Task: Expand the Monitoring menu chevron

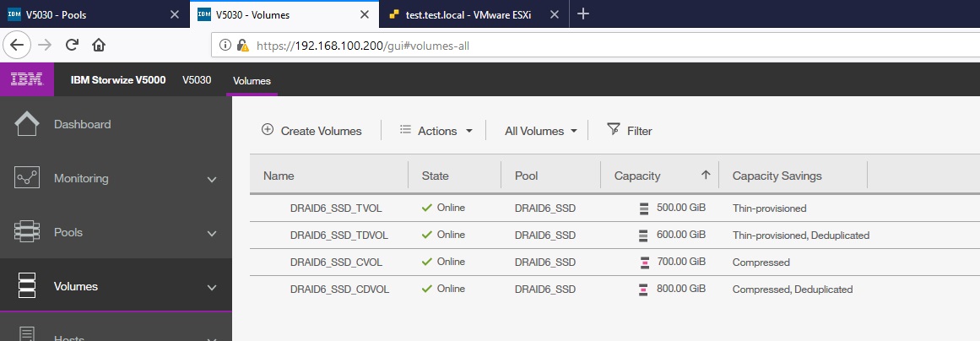Action: point(212,179)
